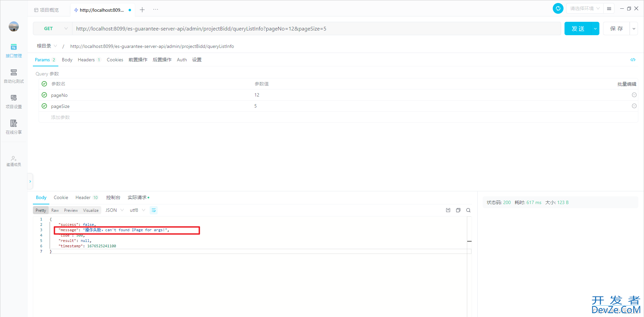Remove the pageNo parameter row

[634, 95]
